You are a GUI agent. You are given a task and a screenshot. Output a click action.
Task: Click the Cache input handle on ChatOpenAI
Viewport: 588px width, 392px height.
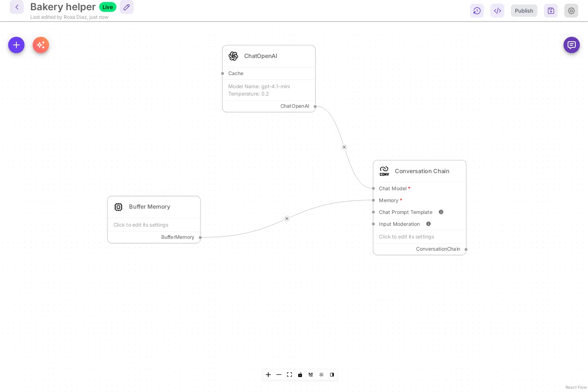[x=223, y=73]
